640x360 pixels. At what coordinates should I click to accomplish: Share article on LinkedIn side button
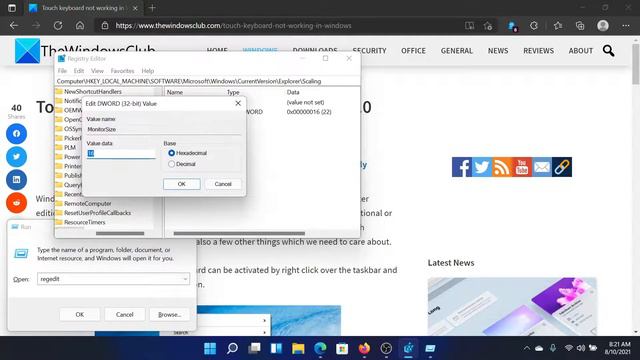[16, 180]
